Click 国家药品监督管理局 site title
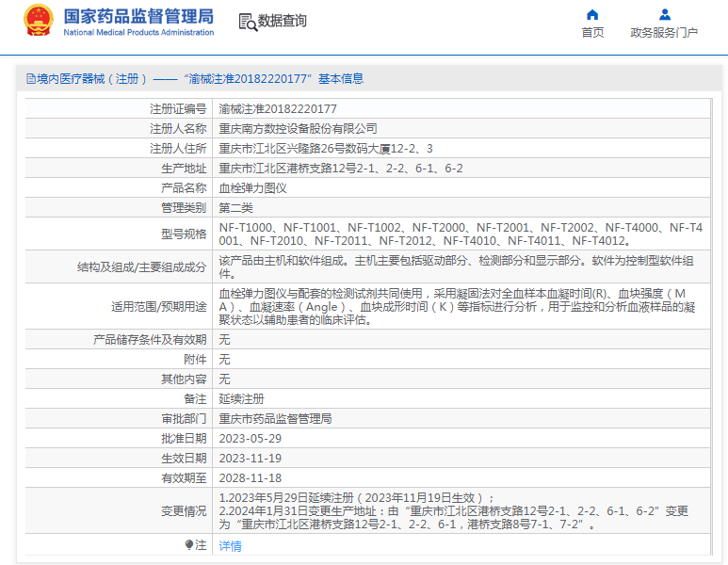728x565 pixels. tap(138, 17)
